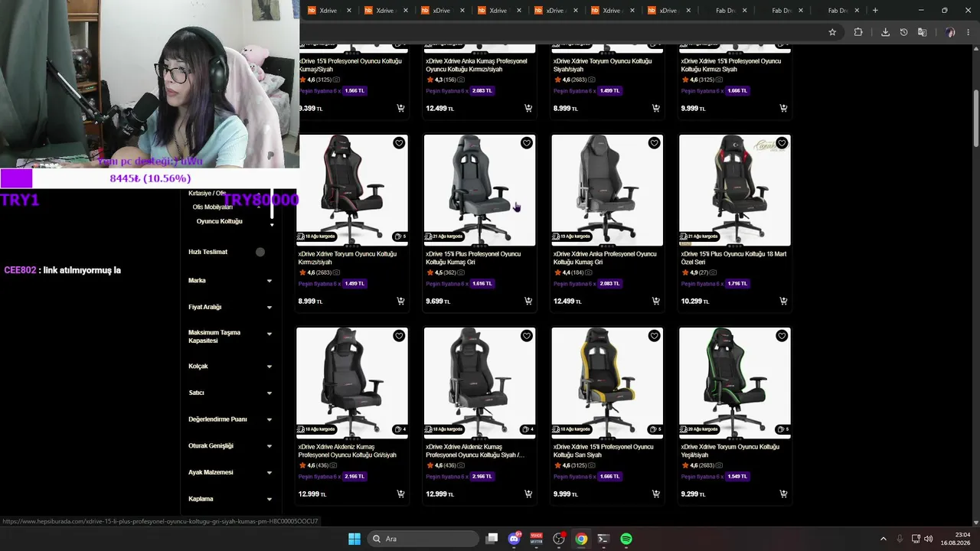The image size is (980, 551).
Task: Open the Xdrive Toryum Yeşil/siyah chair title
Action: click(x=730, y=451)
